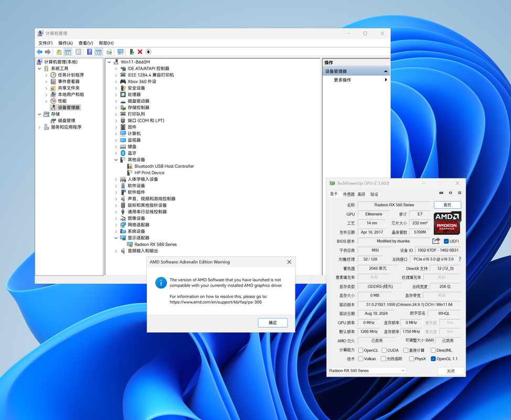This screenshot has height=420, width=511.
Task: Collapse the 设备管理器 actions section
Action: (x=386, y=71)
